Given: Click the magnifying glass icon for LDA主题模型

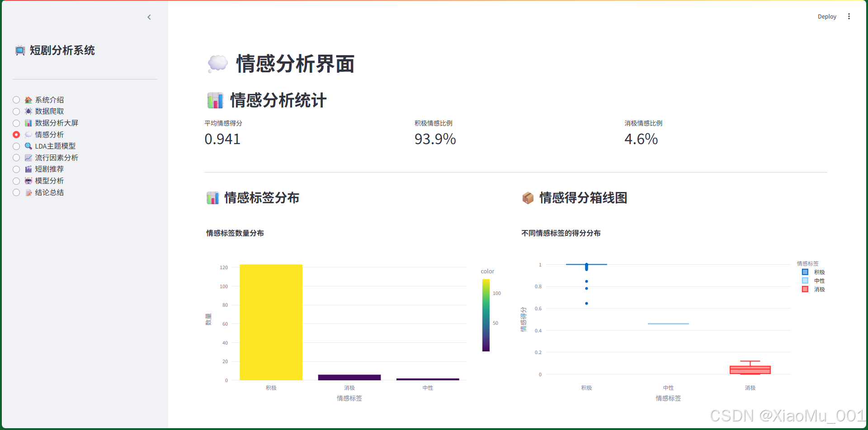Looking at the screenshot, I should coord(28,146).
